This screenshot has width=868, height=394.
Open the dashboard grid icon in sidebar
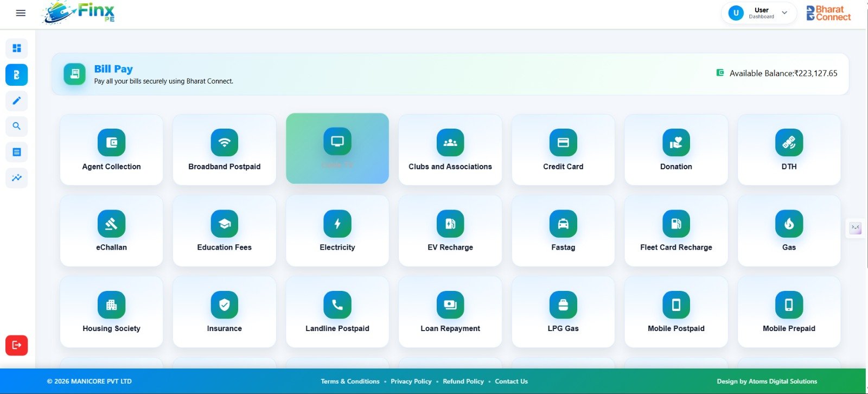(x=17, y=48)
